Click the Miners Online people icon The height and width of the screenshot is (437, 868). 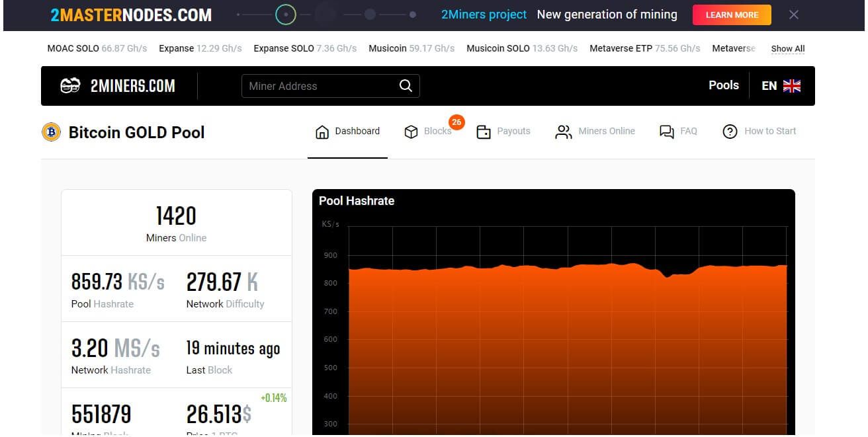point(563,132)
